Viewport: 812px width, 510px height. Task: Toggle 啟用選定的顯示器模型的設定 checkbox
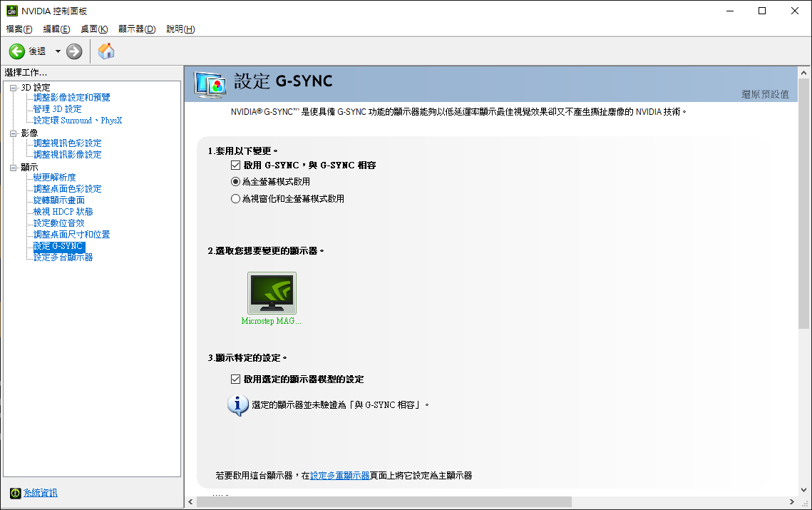(236, 379)
